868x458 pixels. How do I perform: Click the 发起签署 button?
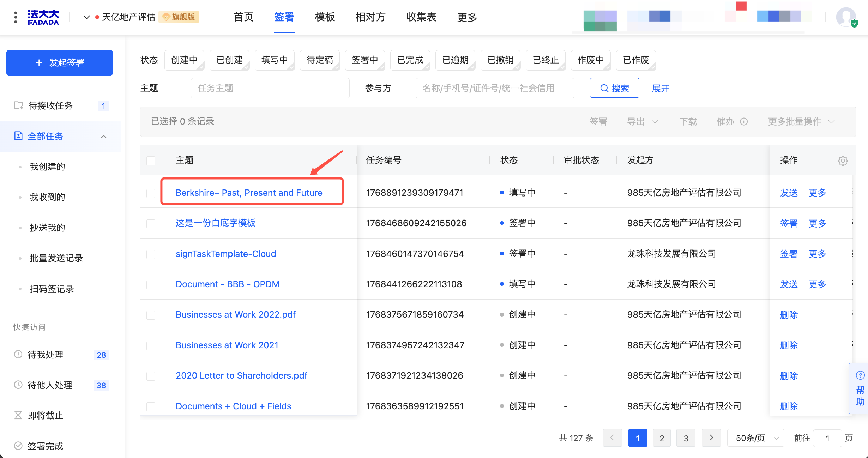(60, 63)
